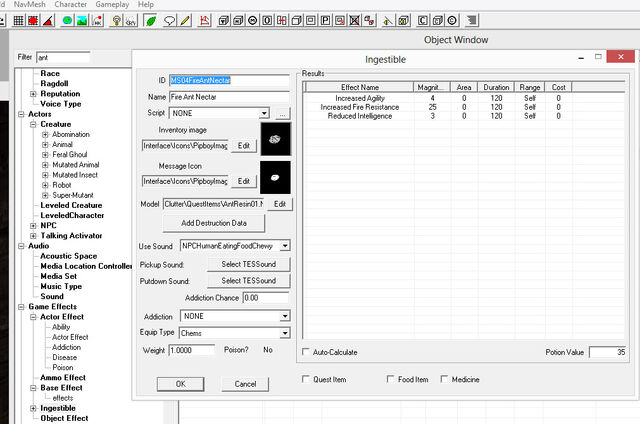The width and height of the screenshot is (640, 424).
Task: Toggle the light bulb lighting icon
Action: (x=116, y=20)
